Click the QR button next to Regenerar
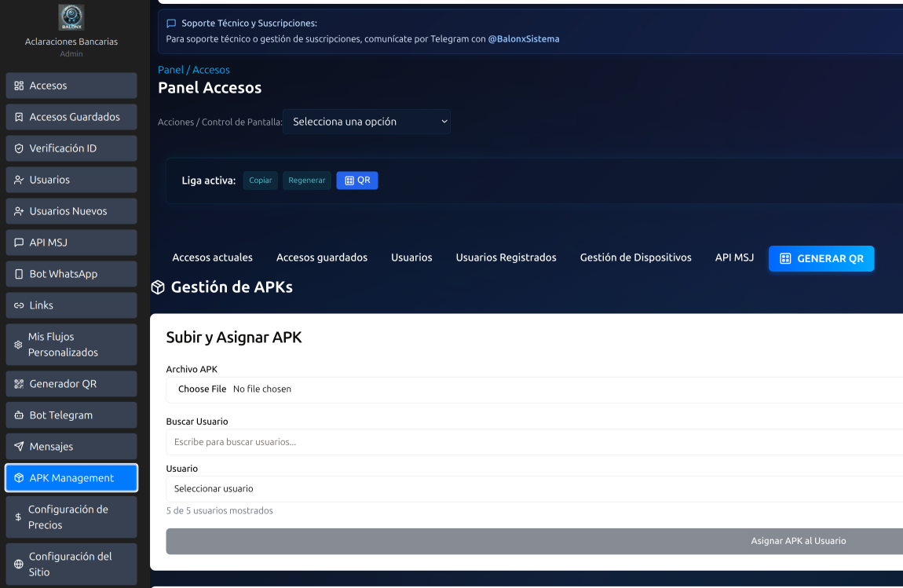This screenshot has width=903, height=588. [x=357, y=181]
